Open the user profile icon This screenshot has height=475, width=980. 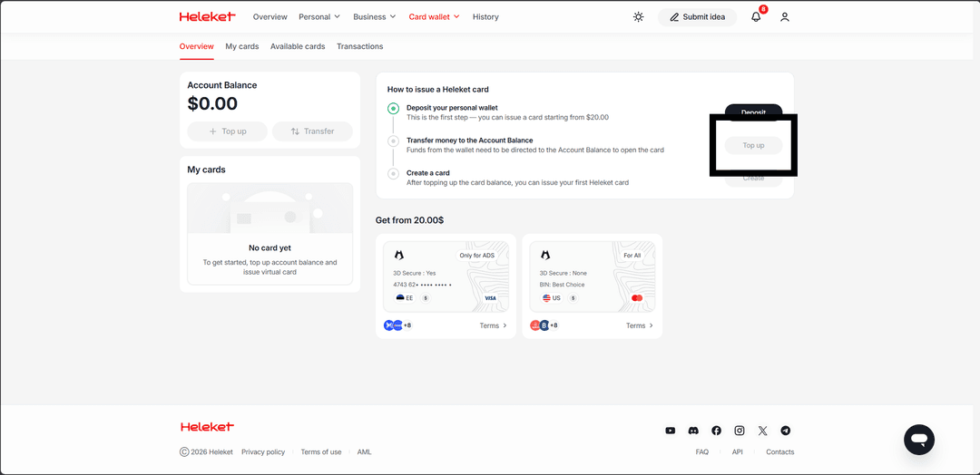coord(785,17)
